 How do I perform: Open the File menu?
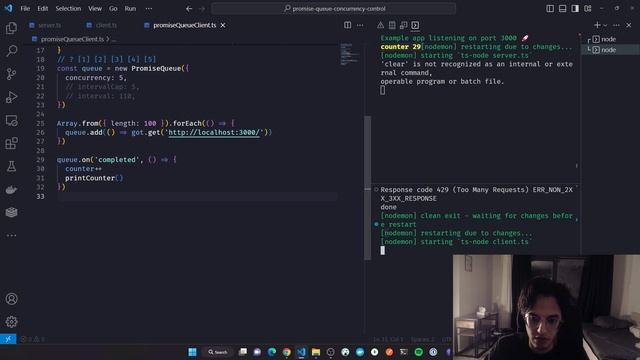[x=25, y=9]
